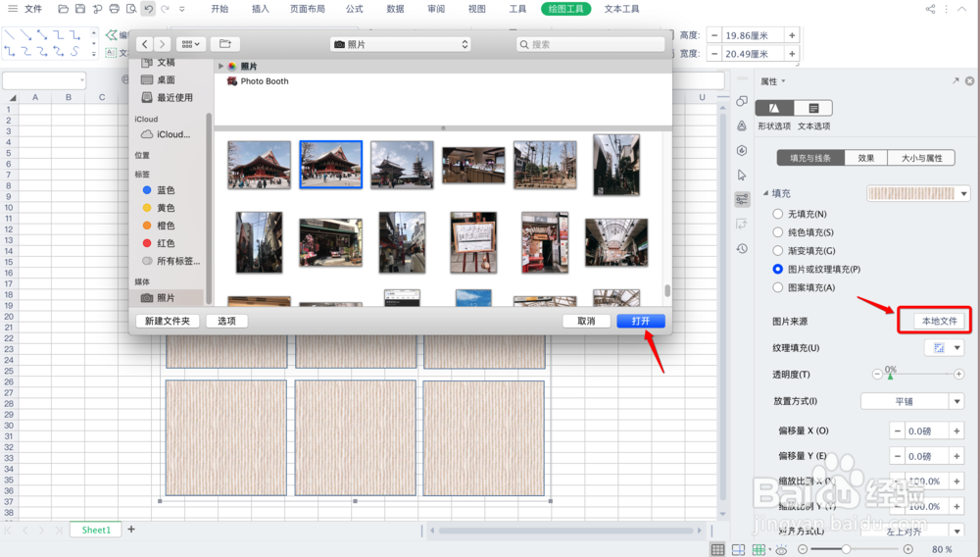This screenshot has height=557, width=980.
Task: Click the 选项 button in dialog
Action: coord(226,321)
